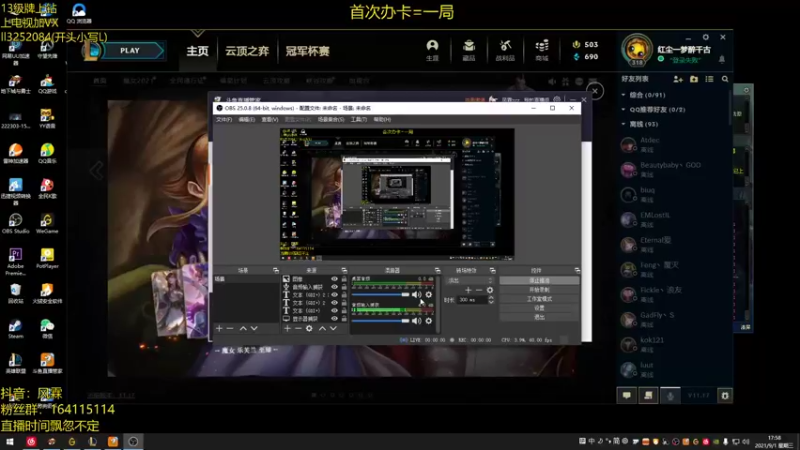Click new folder icon in friends list
The width and height of the screenshot is (800, 450).
click(x=694, y=79)
